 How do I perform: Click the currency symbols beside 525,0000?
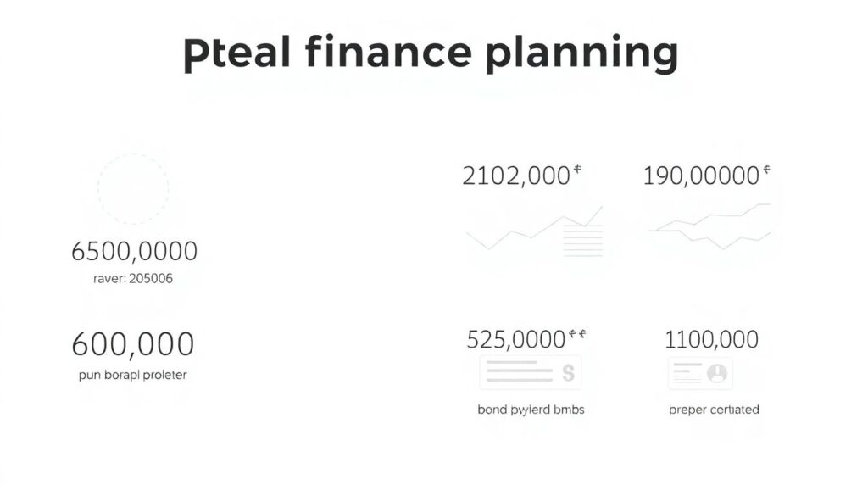point(576,335)
